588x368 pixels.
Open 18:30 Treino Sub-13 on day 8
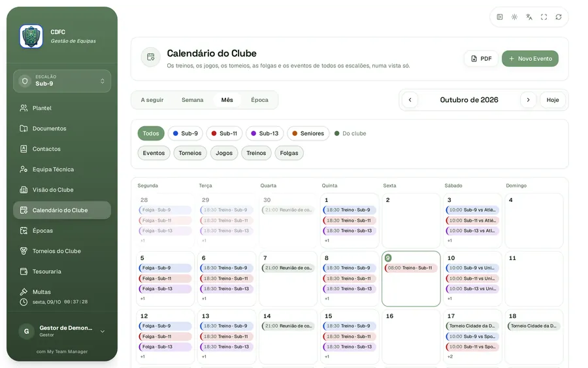tap(350, 289)
